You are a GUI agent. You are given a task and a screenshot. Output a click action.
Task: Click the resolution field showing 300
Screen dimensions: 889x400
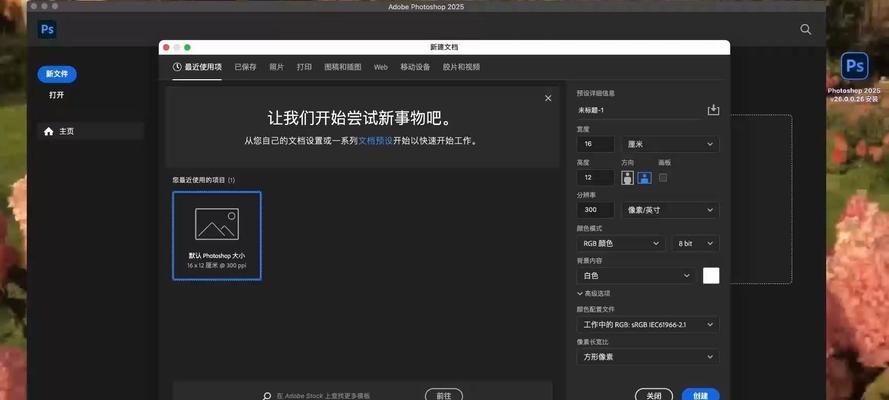[x=595, y=210]
